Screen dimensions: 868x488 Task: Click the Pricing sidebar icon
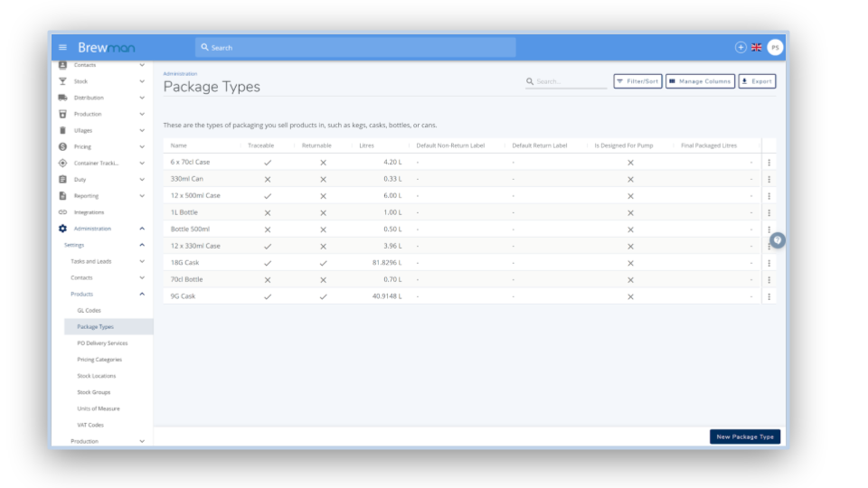[62, 146]
